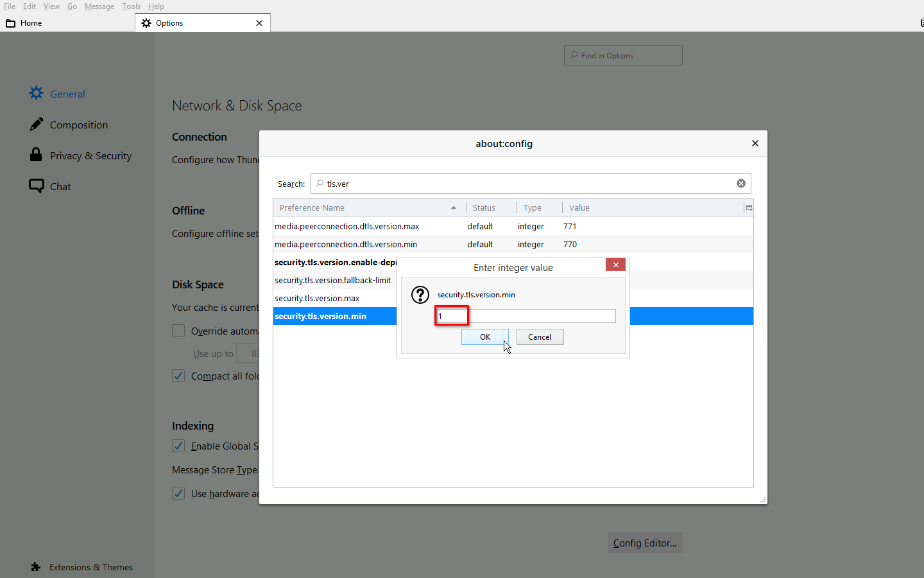Toggle the Use hardware acceleration checkbox
Screen dimensions: 924x578
(x=178, y=493)
